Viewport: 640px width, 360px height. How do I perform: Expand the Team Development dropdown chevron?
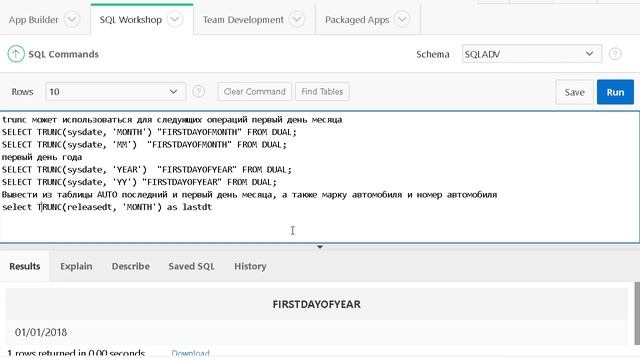point(297,19)
